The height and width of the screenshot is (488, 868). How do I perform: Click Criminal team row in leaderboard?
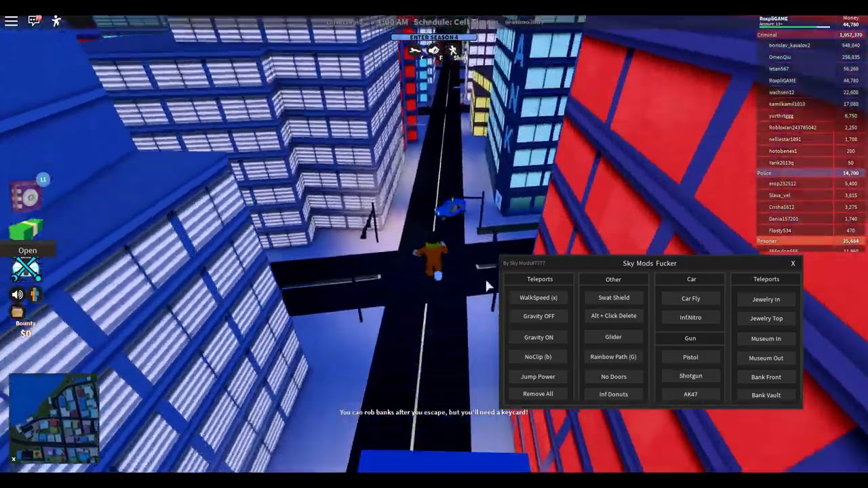coord(810,35)
